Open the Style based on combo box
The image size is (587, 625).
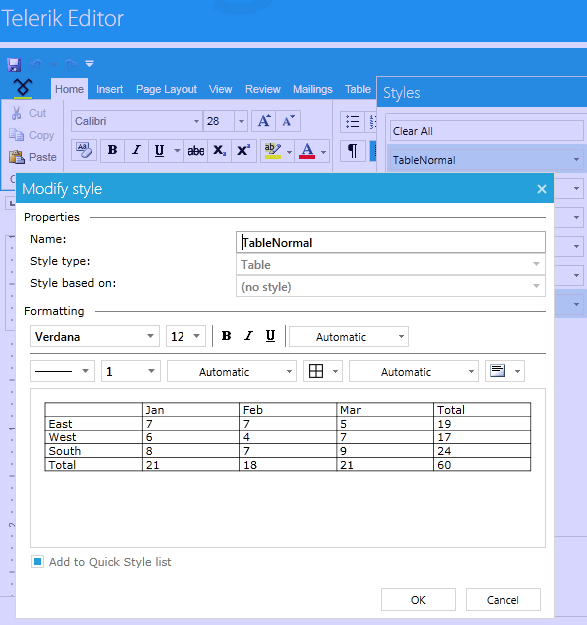click(391, 286)
